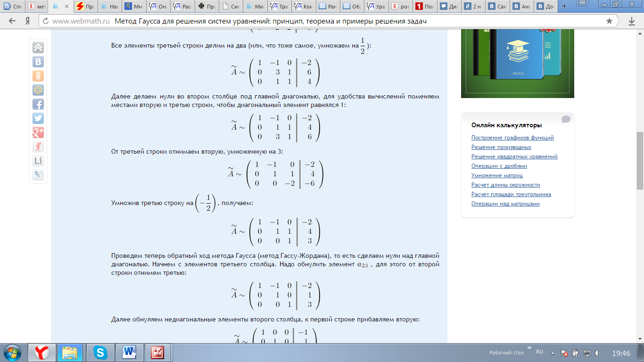644x362 pixels.
Task: Close the active browser tab
Action: [x=67, y=7]
